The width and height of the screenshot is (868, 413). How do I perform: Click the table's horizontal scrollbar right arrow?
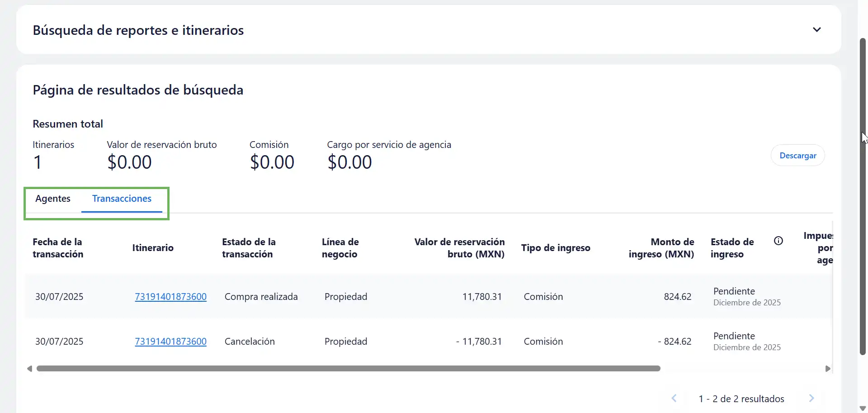pos(828,369)
